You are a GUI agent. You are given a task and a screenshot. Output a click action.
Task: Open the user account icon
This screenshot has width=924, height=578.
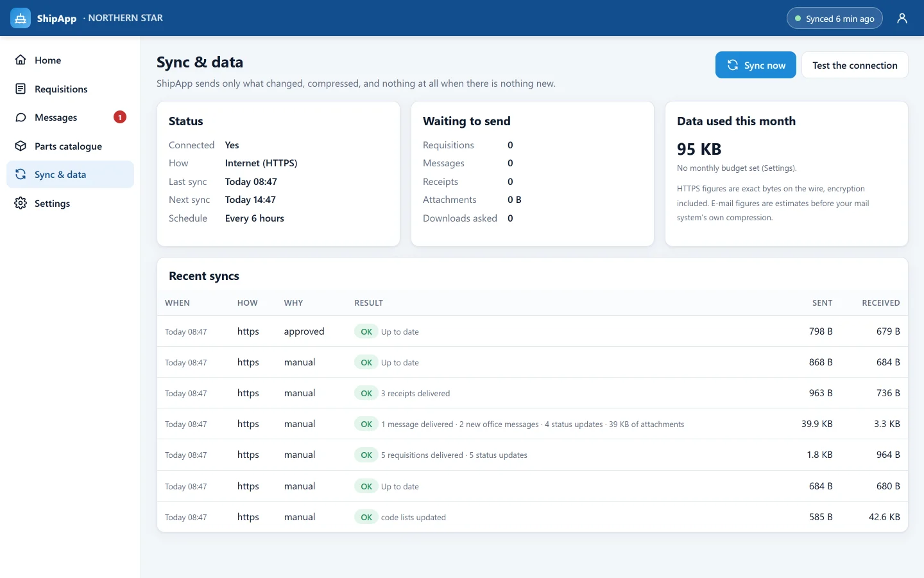point(902,18)
